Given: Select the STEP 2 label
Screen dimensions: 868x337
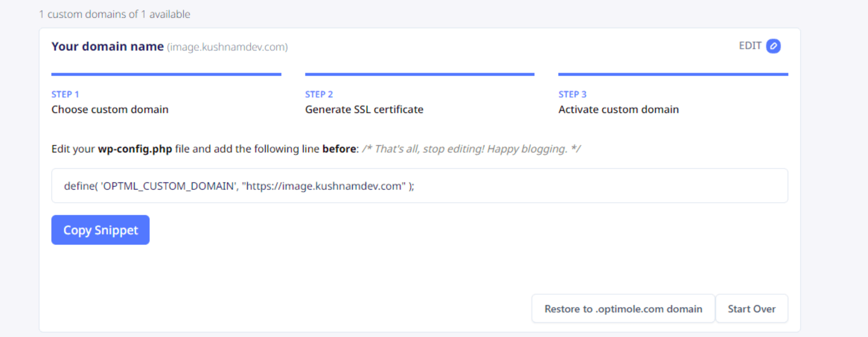Looking at the screenshot, I should (x=319, y=94).
